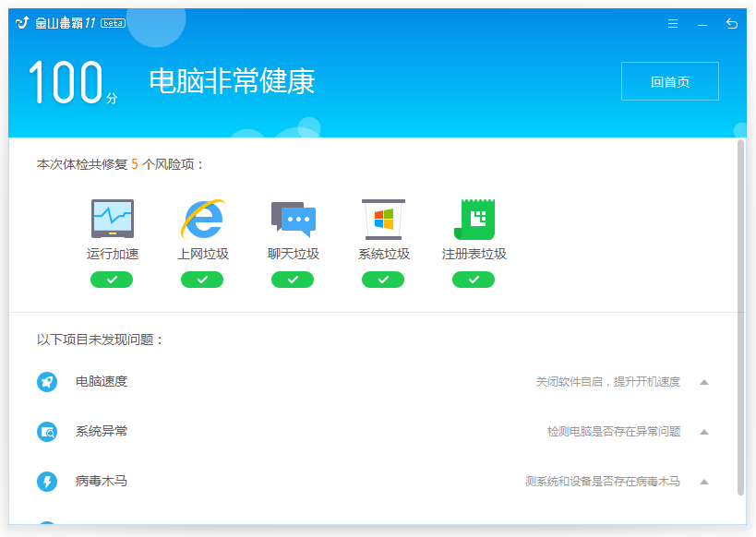This screenshot has height=537, width=756.
Task: Click the 运行加速 label
Action: pyautogui.click(x=113, y=254)
